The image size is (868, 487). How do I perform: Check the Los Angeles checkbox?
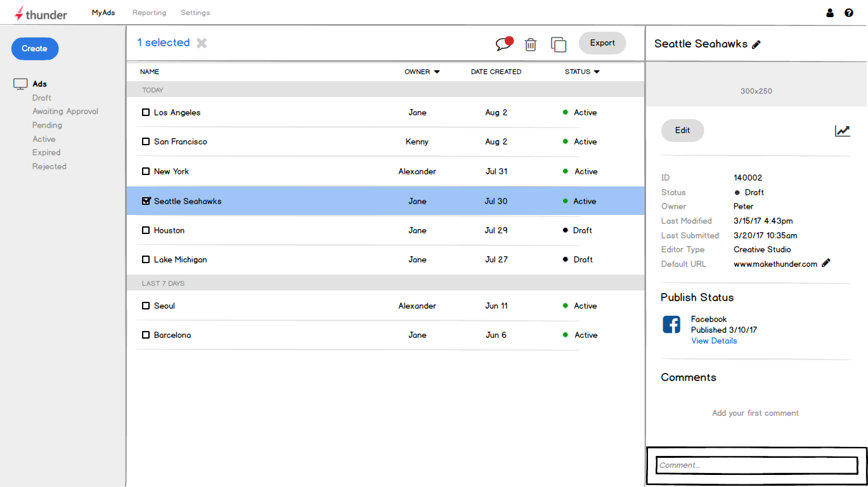coord(146,112)
